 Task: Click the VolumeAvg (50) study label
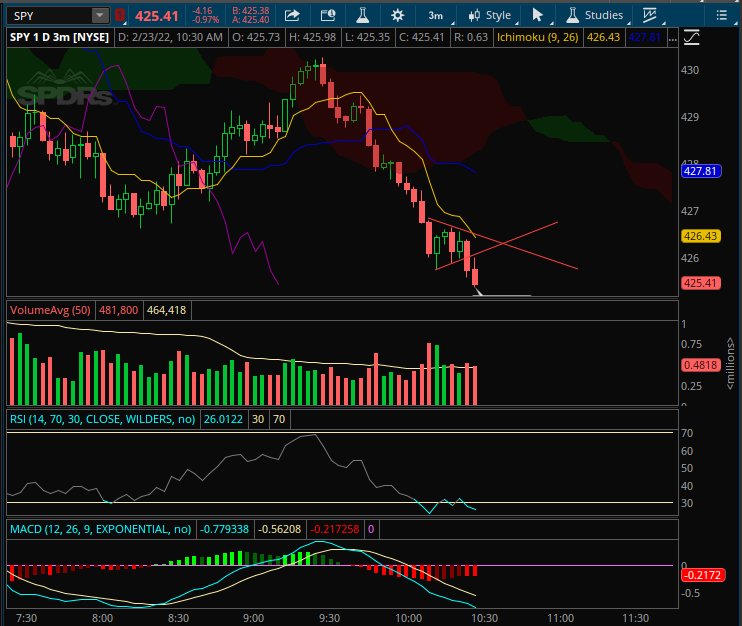pyautogui.click(x=50, y=310)
